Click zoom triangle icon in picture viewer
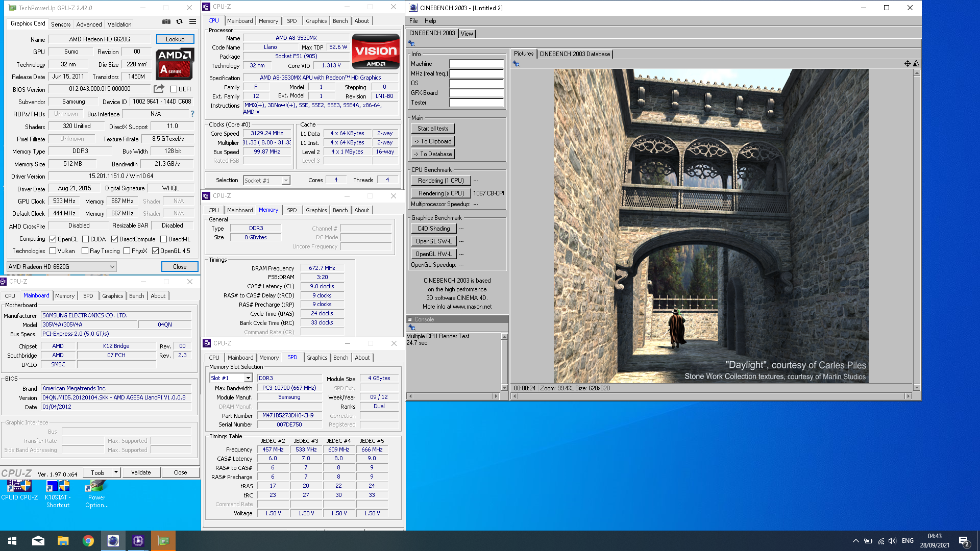 coord(916,64)
